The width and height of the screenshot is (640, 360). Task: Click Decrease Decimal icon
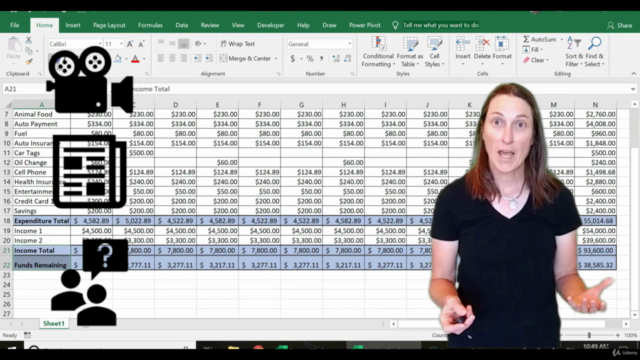347,59
